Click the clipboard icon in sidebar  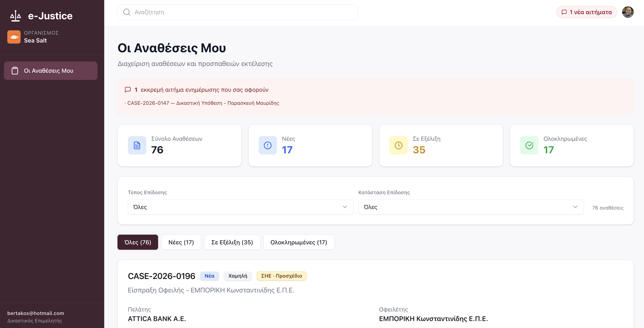15,71
